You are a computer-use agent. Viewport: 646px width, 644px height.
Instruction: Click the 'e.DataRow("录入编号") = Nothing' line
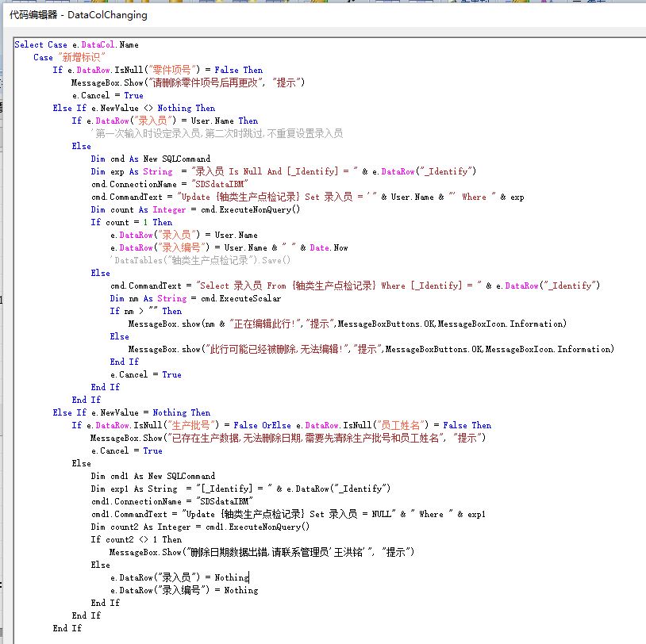coord(184,591)
